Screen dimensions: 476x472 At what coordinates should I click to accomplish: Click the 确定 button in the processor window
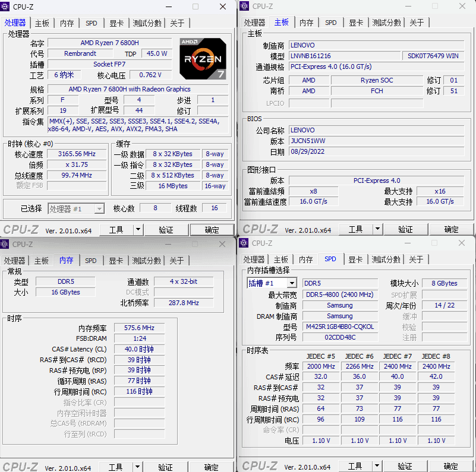tap(212, 230)
